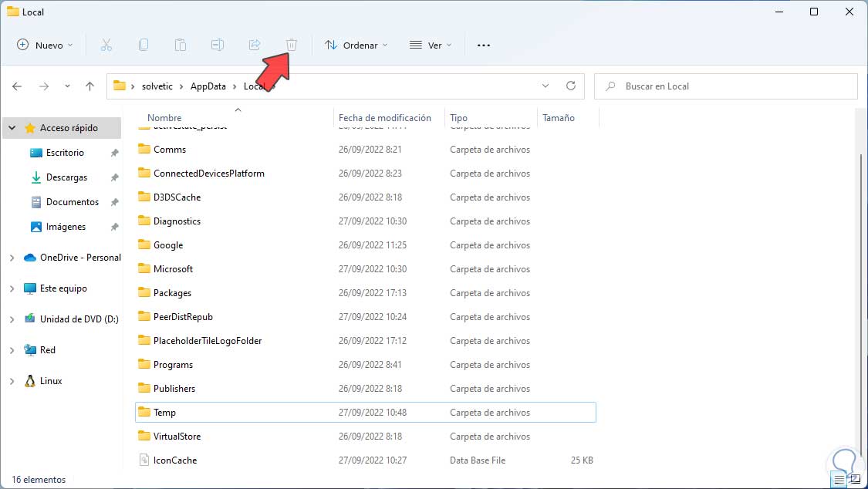
Task: Select Este equipo in navigation pane
Action: tap(63, 288)
